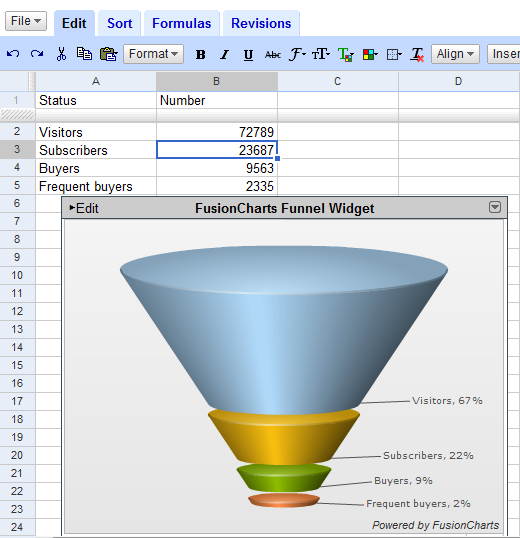Open the font family picker
520x538 pixels.
297,54
